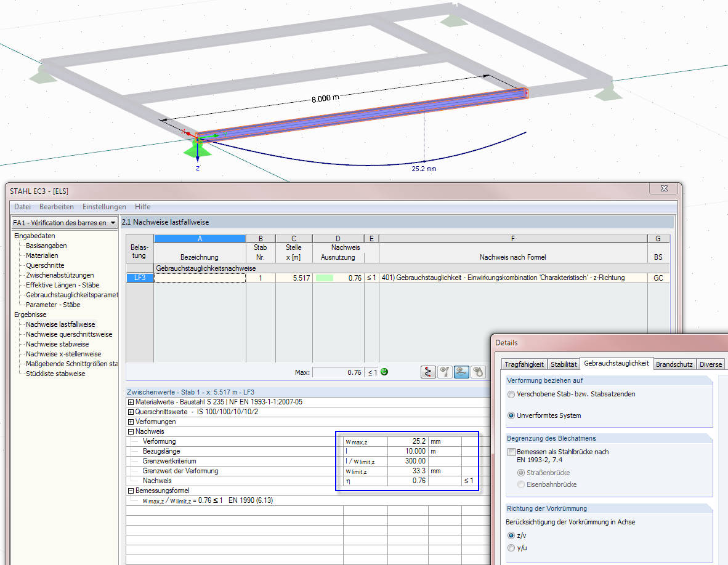The image size is (728, 565).
Task: Click the Ergebnisse tree root
Action: tap(30, 315)
